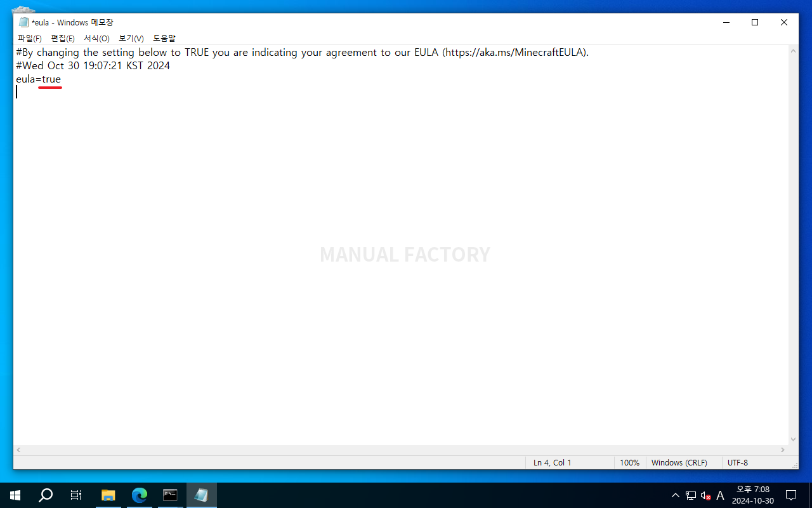Open the 편집(E) menu
Screen dimensions: 812x508
click(62, 39)
